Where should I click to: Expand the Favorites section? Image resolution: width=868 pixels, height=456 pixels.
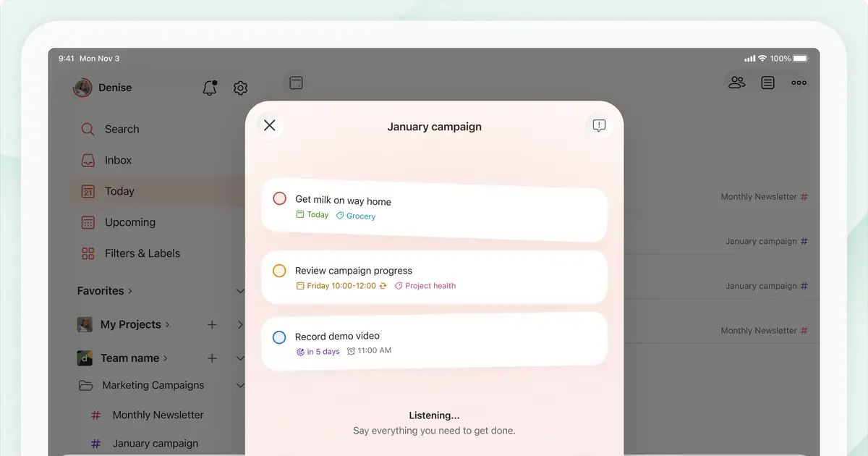(105, 291)
